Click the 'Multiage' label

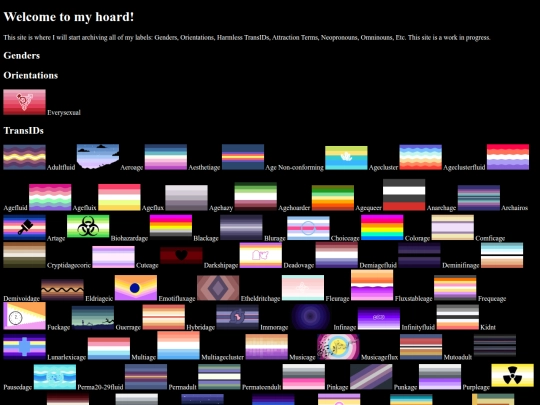click(143, 357)
